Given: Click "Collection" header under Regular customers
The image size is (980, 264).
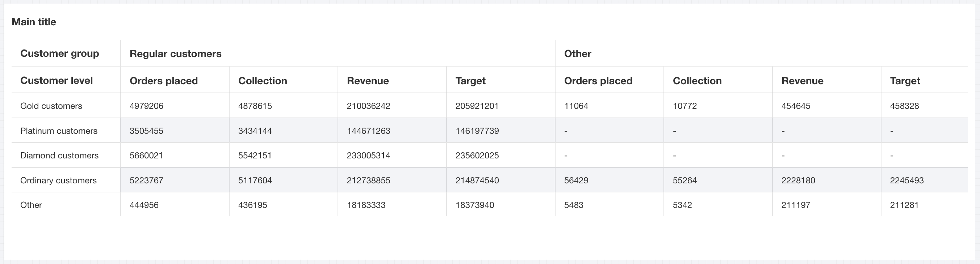Looking at the screenshot, I should click(263, 81).
